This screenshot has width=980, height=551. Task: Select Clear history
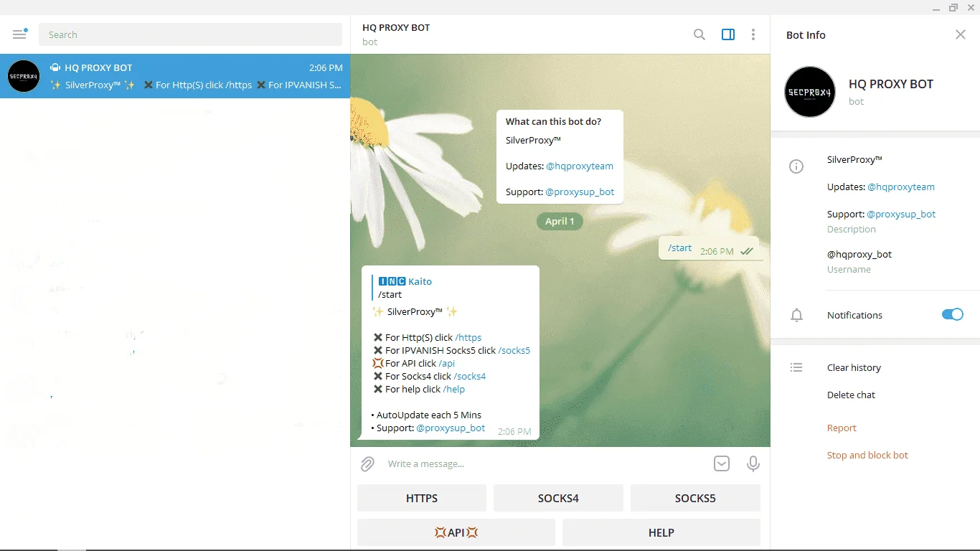click(854, 368)
